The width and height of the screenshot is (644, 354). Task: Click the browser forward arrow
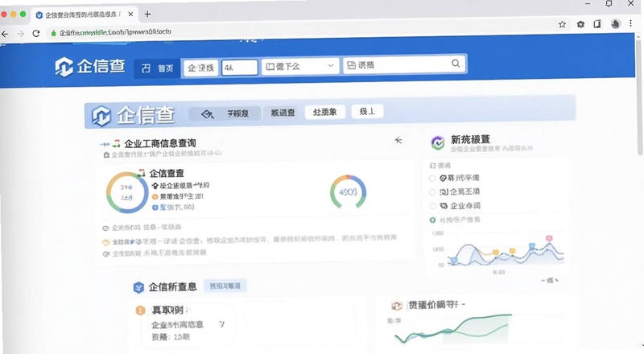pos(21,34)
